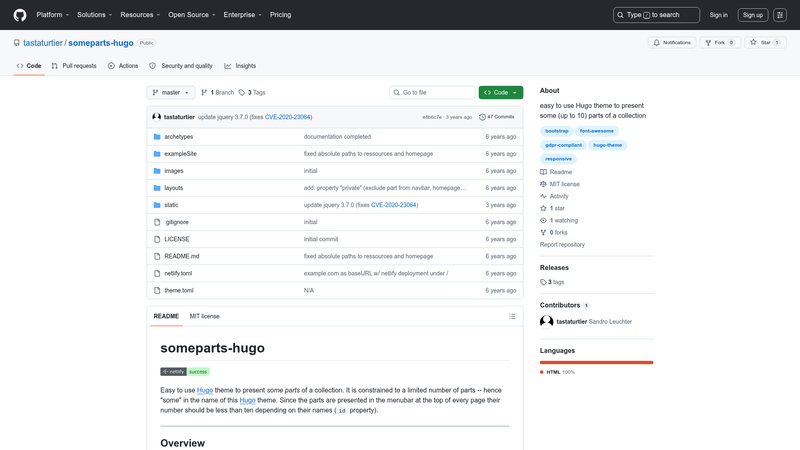View 3 Tags link
Image resolution: width=800 pixels, height=450 pixels.
click(x=252, y=92)
